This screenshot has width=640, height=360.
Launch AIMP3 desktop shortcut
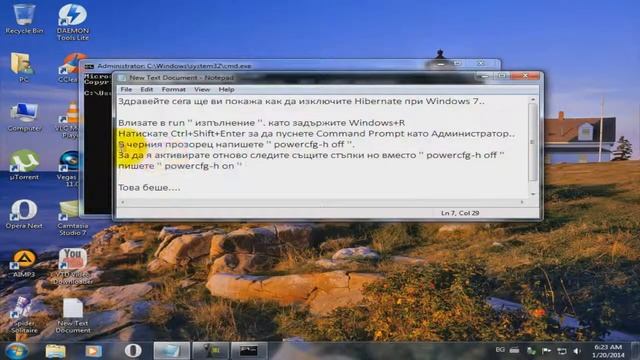pos(24,263)
